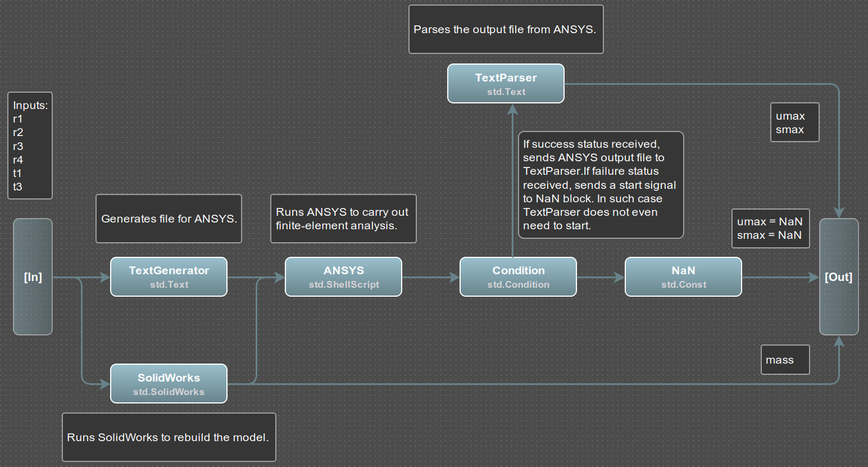Select 'Parses the output file from ANSYS.' note

(x=506, y=29)
